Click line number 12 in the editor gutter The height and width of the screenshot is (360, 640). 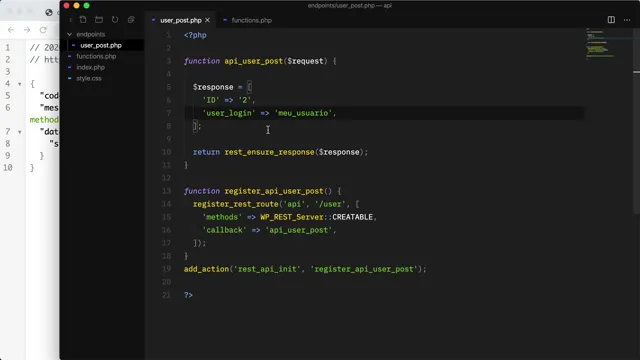click(x=166, y=178)
